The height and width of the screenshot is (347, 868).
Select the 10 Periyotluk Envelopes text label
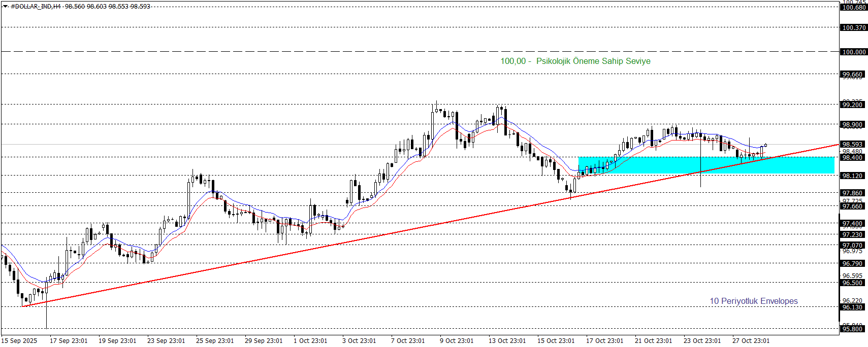click(753, 301)
